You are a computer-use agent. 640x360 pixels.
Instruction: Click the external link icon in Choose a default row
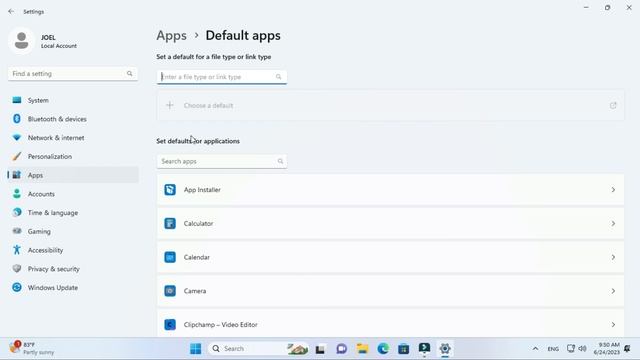613,105
